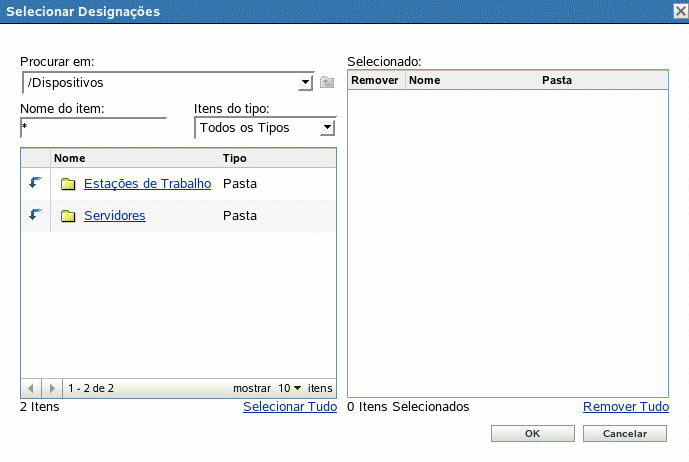Image resolution: width=689 pixels, height=462 pixels.
Task: Expand the Procurar em path dropdown
Action: tap(306, 82)
